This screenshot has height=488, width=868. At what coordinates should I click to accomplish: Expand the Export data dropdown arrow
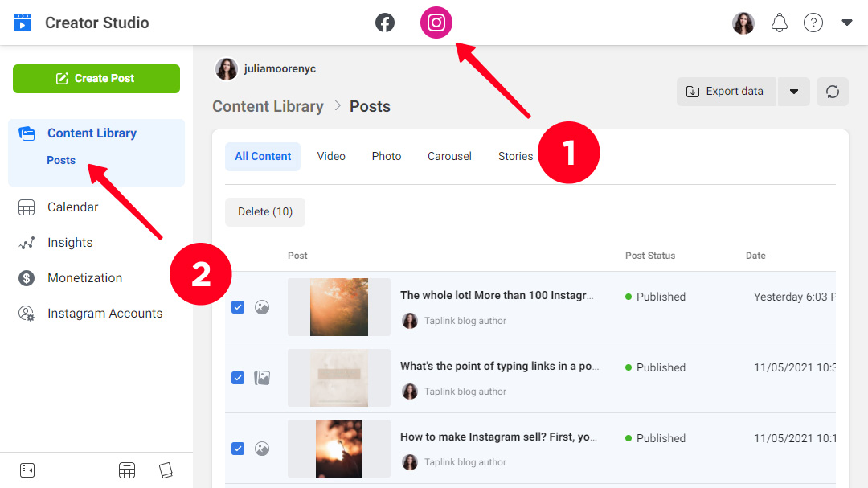(x=794, y=92)
